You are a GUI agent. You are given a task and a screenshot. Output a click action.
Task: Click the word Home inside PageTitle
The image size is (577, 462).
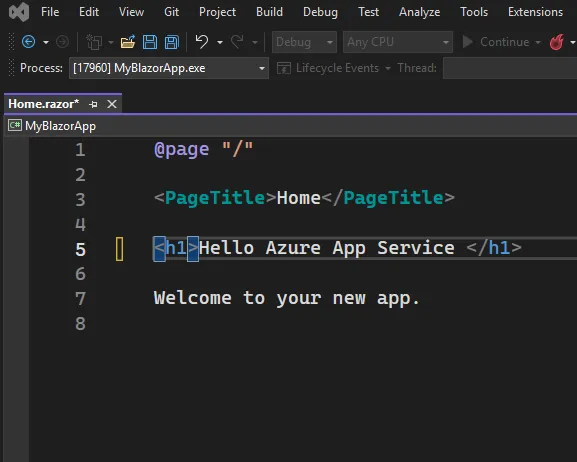298,198
